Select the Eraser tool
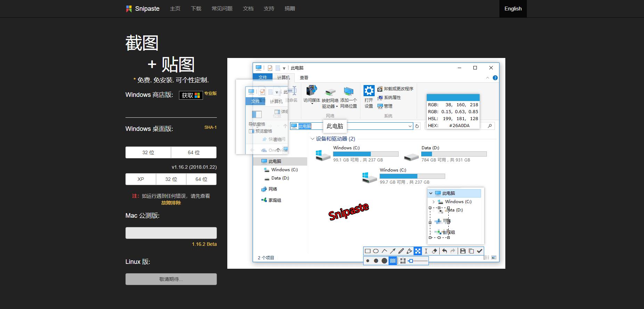 coord(434,251)
